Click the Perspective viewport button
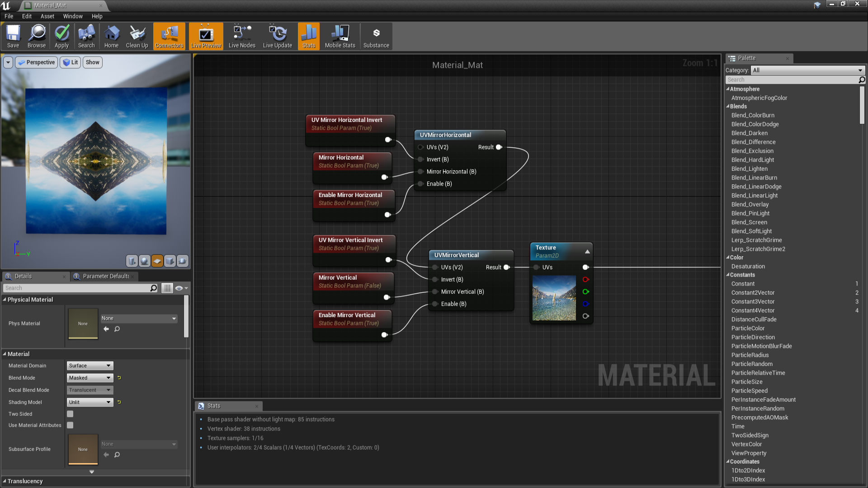Viewport: 868px width, 488px height. [36, 62]
